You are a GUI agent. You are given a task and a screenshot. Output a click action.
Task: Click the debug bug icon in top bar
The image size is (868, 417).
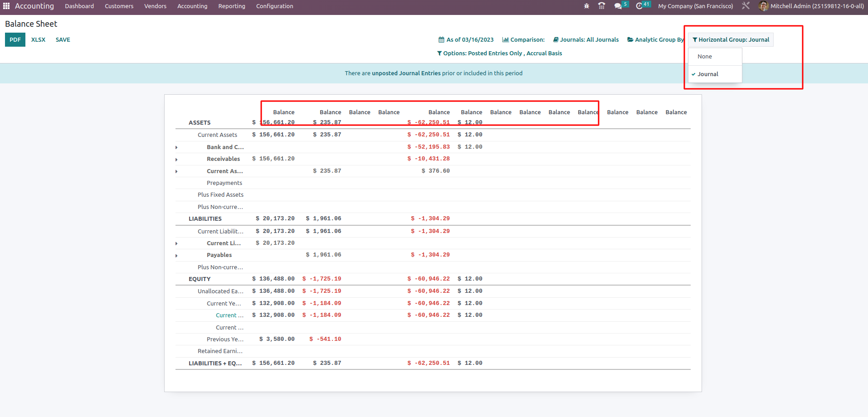586,6
